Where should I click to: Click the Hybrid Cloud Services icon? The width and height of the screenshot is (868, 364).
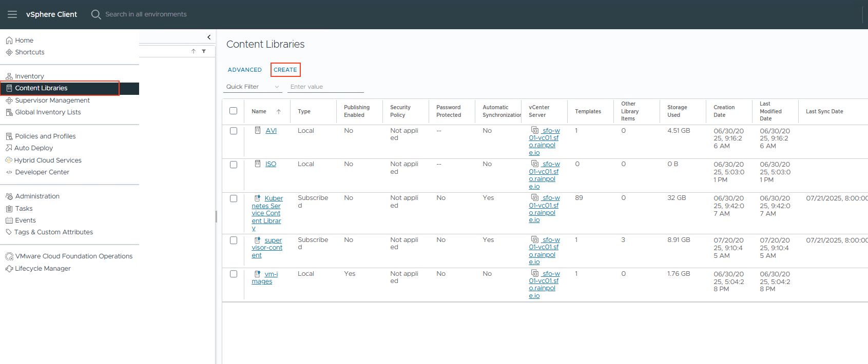[9, 160]
